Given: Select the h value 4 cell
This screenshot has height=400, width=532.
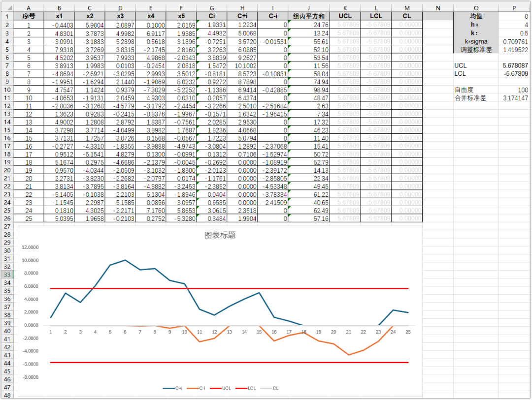Looking at the screenshot, I should point(514,25).
